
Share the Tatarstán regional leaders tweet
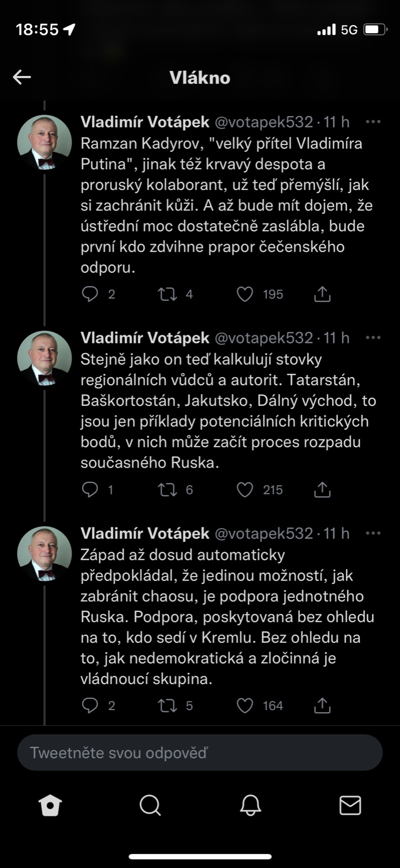click(322, 490)
